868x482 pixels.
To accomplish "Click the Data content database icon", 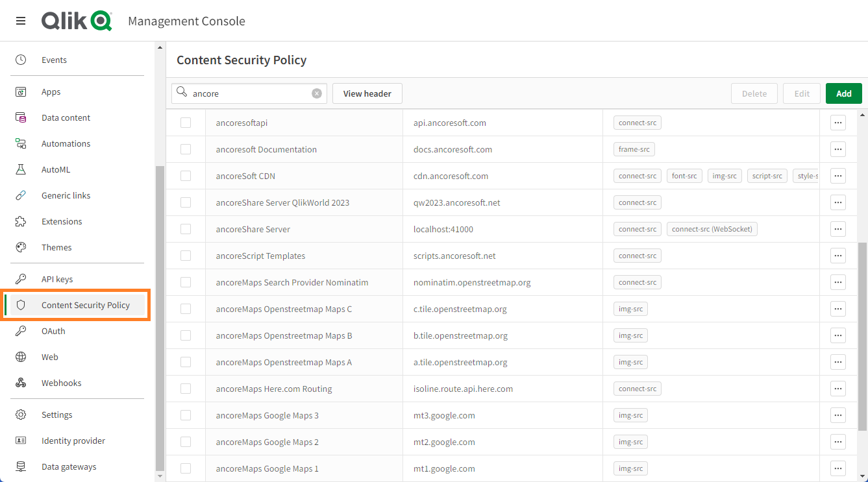I will point(21,117).
